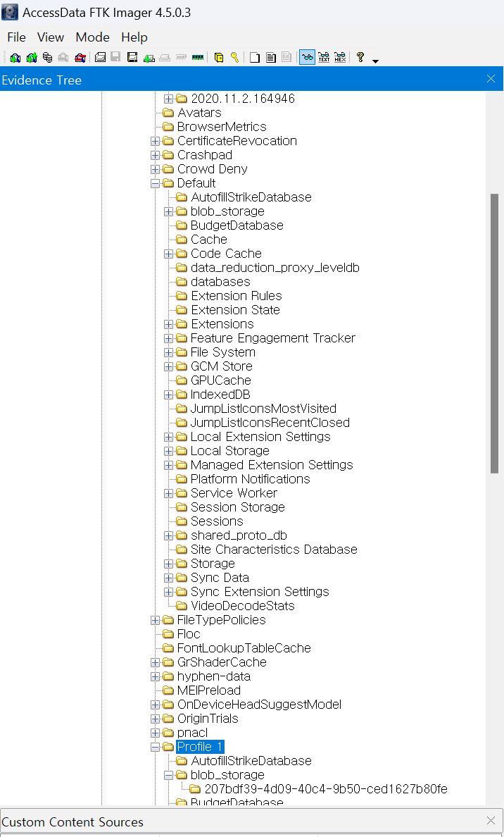504x837 pixels.
Task: Expand the 2020.11.2.164946 folder node
Action: click(x=168, y=99)
